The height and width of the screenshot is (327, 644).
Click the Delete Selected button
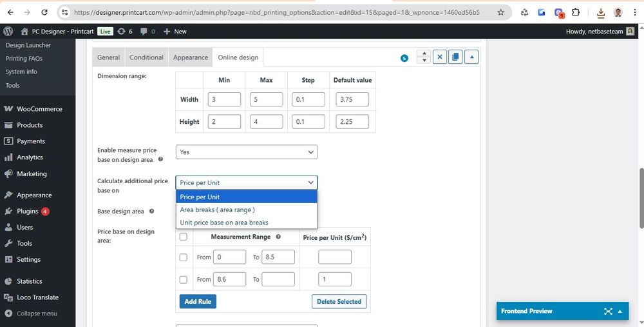click(x=339, y=301)
